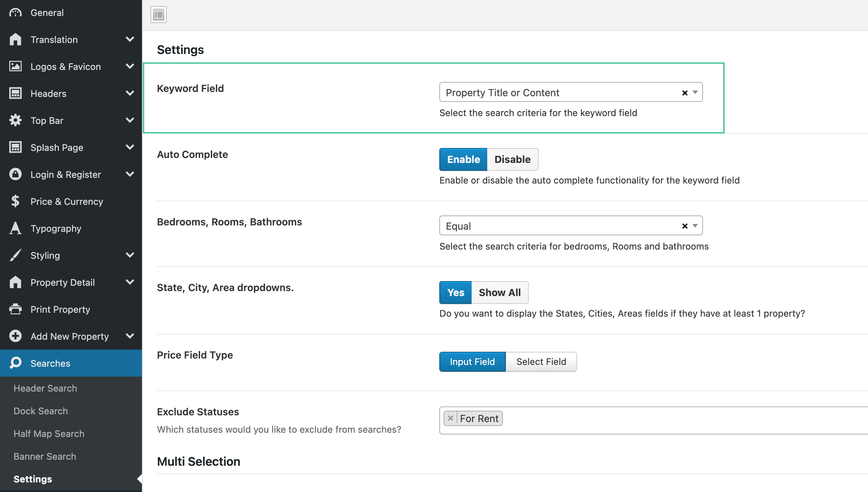Click the Searches magnifier icon
This screenshot has height=492, width=868.
point(15,363)
